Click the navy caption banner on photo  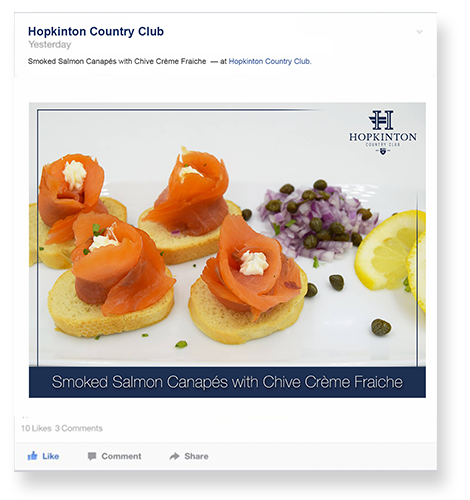227,382
